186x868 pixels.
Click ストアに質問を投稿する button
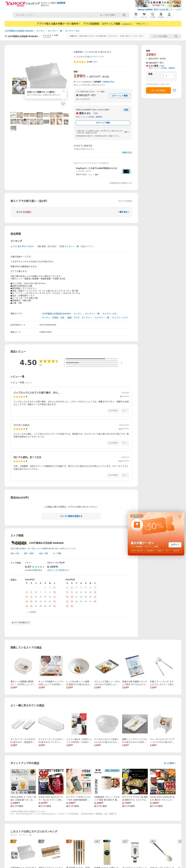[71, 516]
